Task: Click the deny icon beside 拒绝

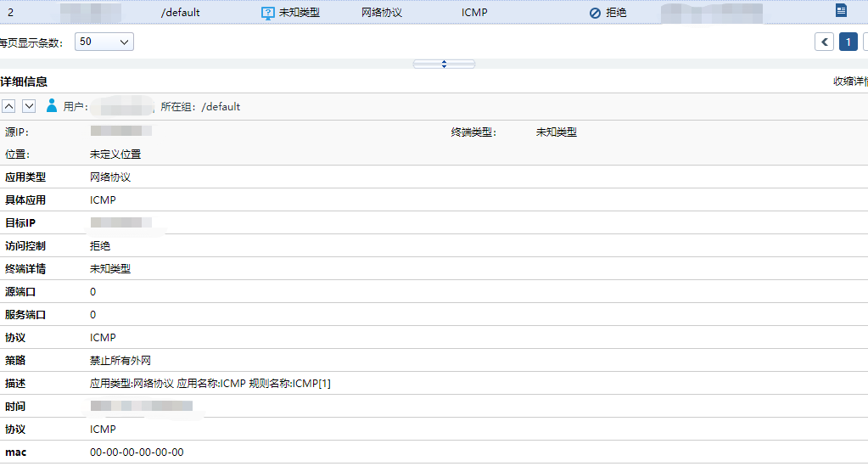Action: (595, 14)
